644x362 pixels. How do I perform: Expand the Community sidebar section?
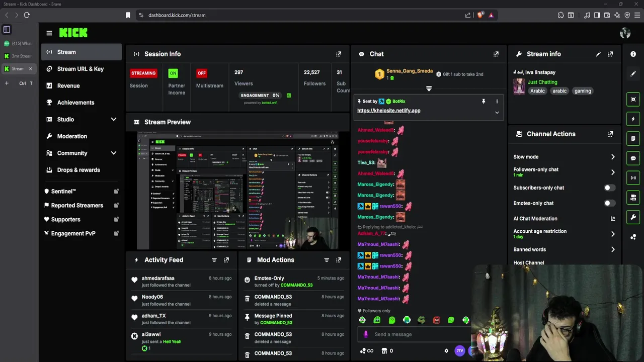114,153
